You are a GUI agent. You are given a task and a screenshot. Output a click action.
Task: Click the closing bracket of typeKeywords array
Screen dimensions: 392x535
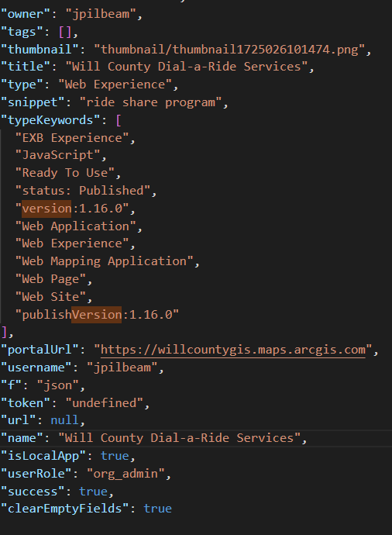(x=4, y=332)
